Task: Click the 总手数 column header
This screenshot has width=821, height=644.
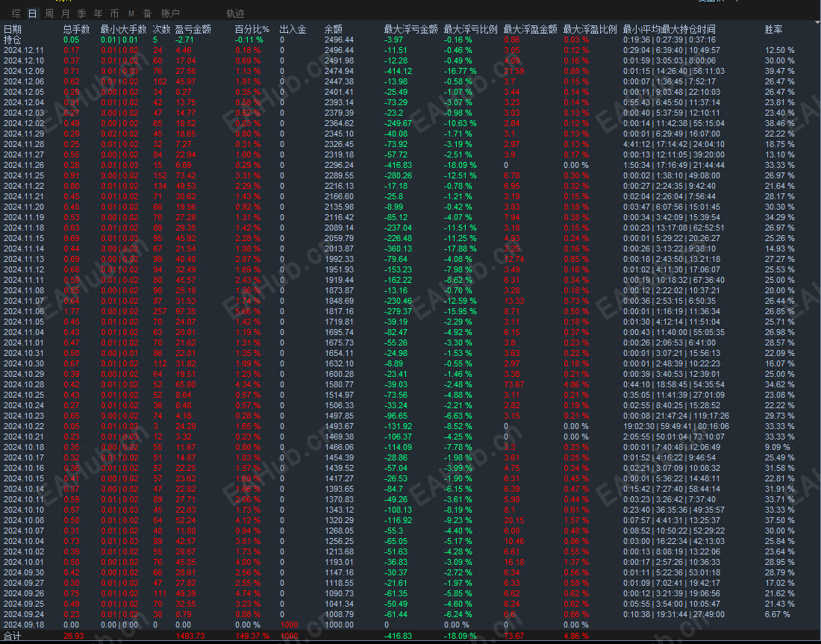Action: click(77, 29)
